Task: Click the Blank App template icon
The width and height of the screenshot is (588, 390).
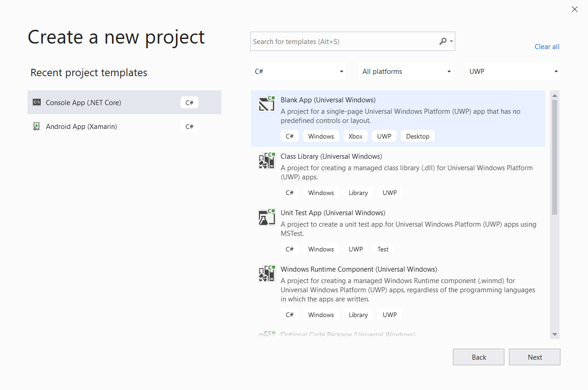Action: click(267, 104)
